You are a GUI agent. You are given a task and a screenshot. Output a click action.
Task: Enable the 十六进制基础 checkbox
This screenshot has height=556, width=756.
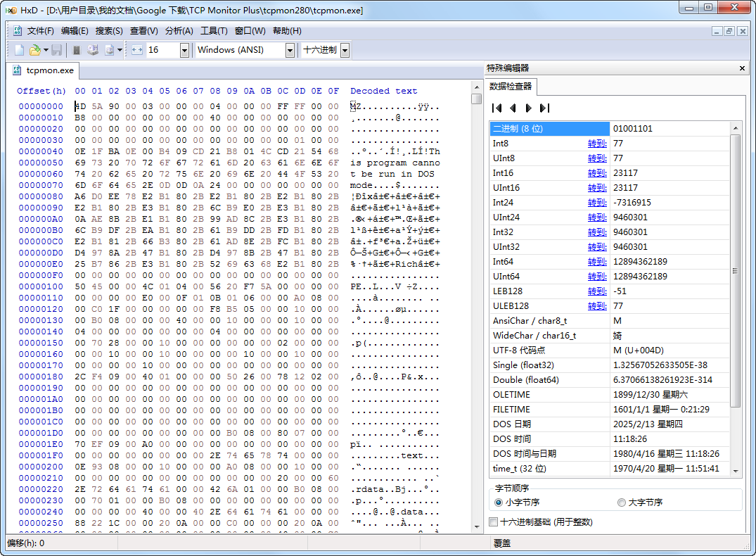coord(493,522)
